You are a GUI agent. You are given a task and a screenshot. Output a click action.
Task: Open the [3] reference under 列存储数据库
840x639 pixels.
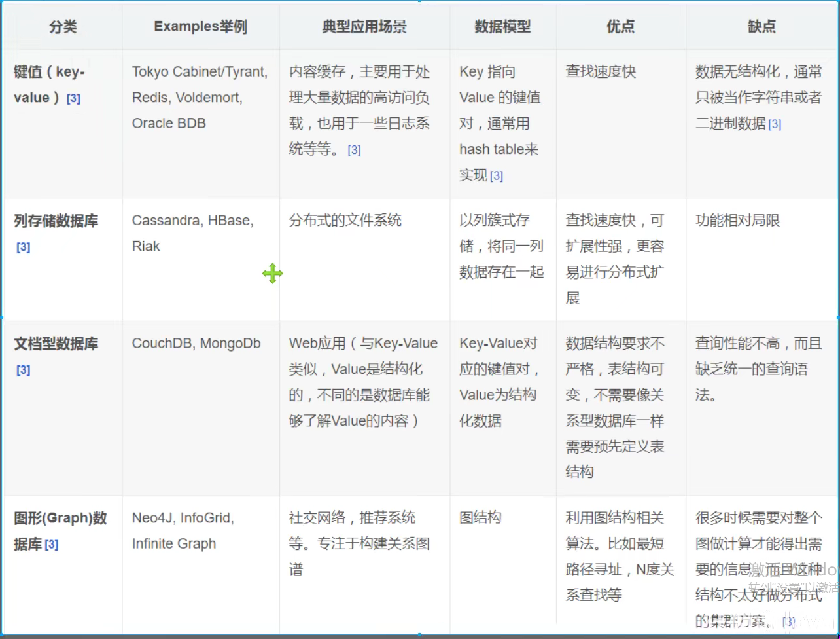[24, 247]
